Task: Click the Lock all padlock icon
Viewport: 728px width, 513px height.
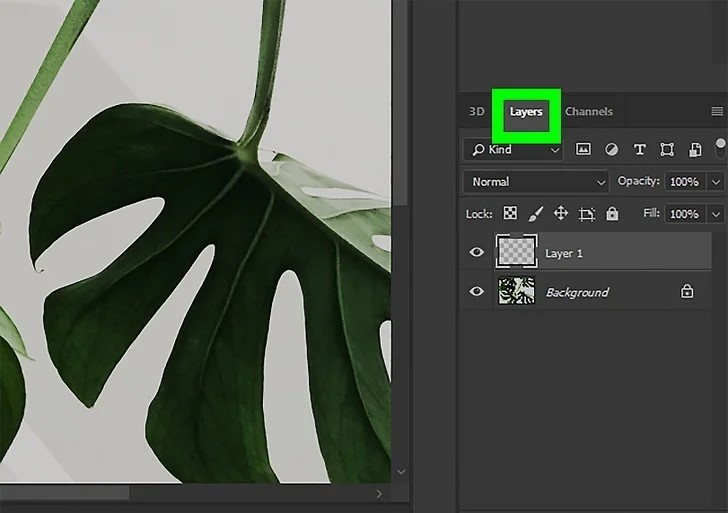Action: pos(612,214)
